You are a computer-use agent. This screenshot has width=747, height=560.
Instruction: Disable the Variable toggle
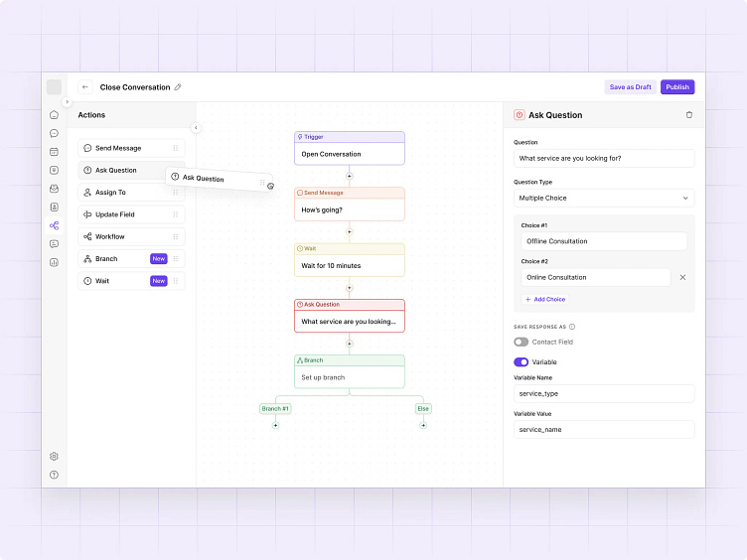[522, 361]
